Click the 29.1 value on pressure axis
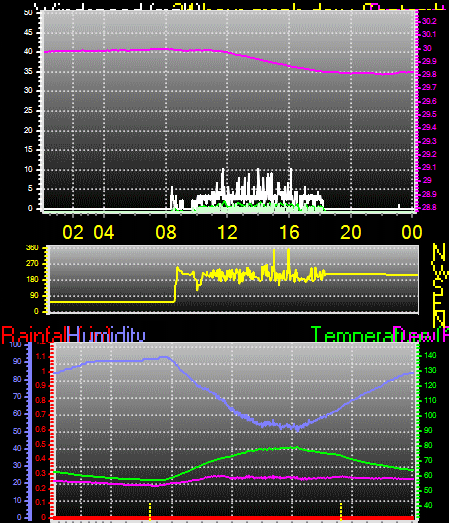This screenshot has width=449, height=523. coord(429,167)
